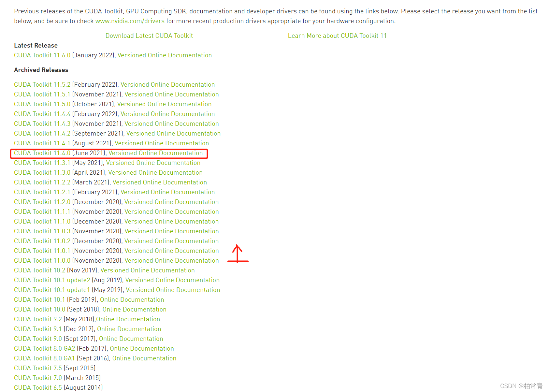Open Versioned Online Documentation for 11.6.0
The image size is (548, 392).
(x=164, y=55)
